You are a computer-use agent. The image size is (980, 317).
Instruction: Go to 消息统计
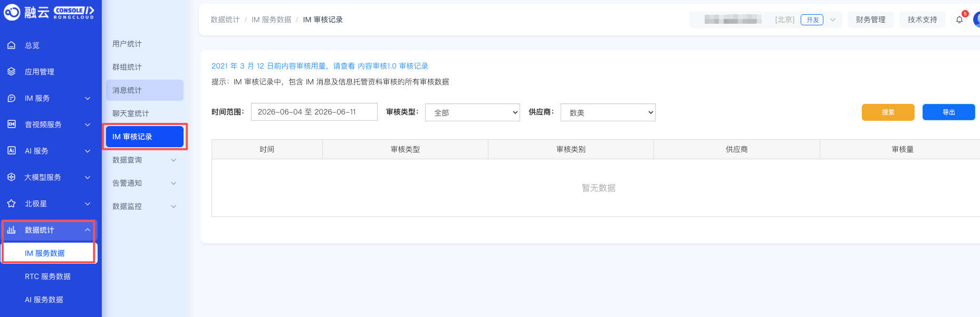[x=145, y=90]
